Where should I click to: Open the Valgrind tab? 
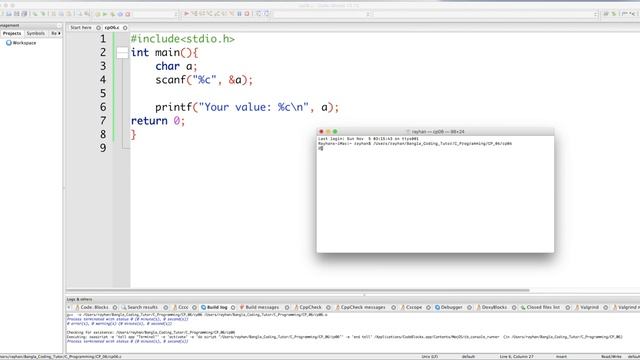[589, 307]
